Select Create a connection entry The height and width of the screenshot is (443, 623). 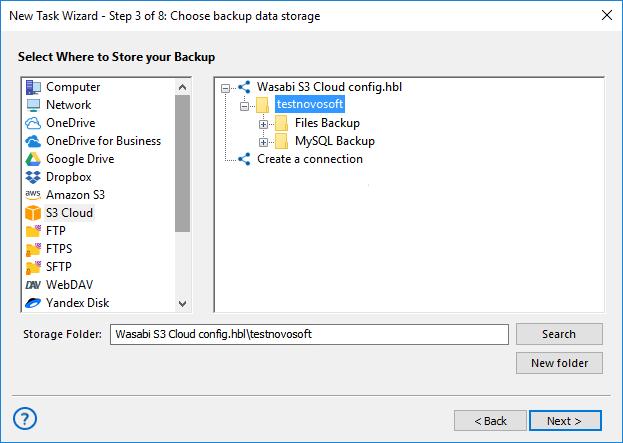(309, 159)
